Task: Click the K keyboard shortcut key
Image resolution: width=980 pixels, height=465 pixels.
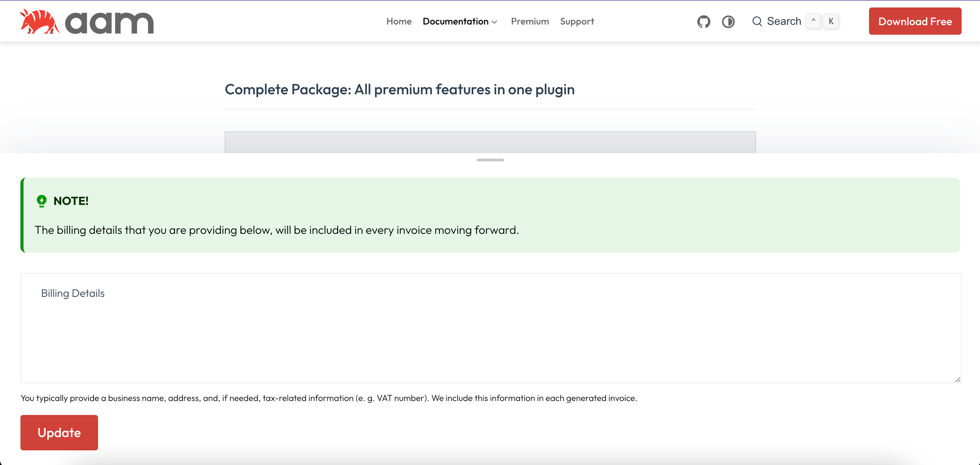Action: (831, 21)
